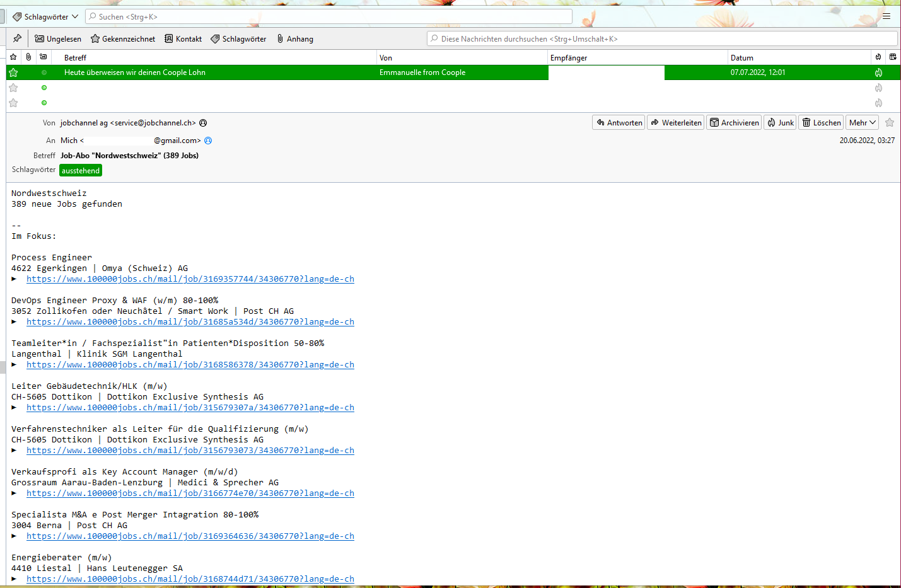Click sender 'Emmanuelle from Coople' in the list
Viewport: 901px width, 588px height.
(422, 72)
